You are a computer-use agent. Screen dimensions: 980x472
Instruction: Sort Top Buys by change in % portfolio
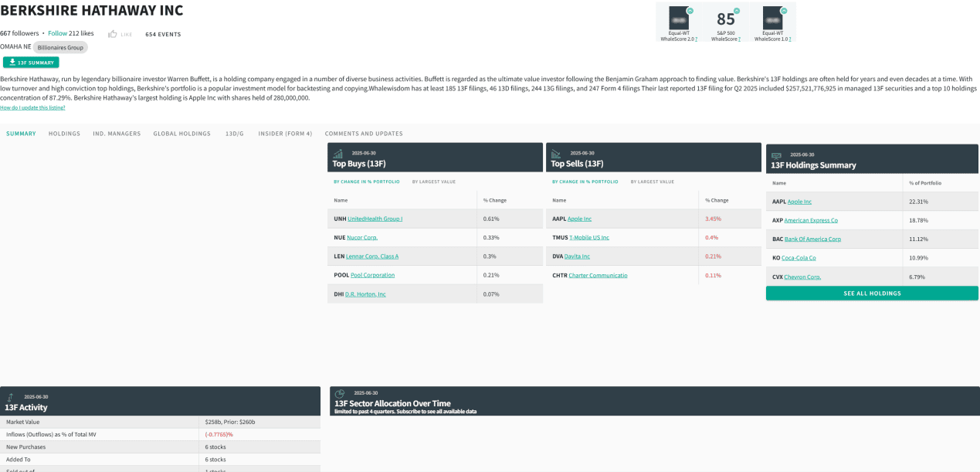click(366, 182)
